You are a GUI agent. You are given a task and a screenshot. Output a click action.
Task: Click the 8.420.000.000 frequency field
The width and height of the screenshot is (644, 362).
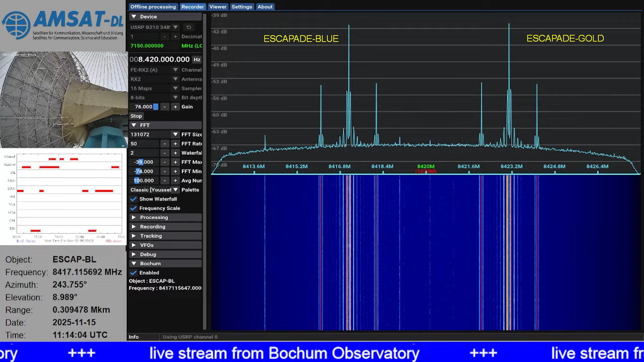coord(160,59)
